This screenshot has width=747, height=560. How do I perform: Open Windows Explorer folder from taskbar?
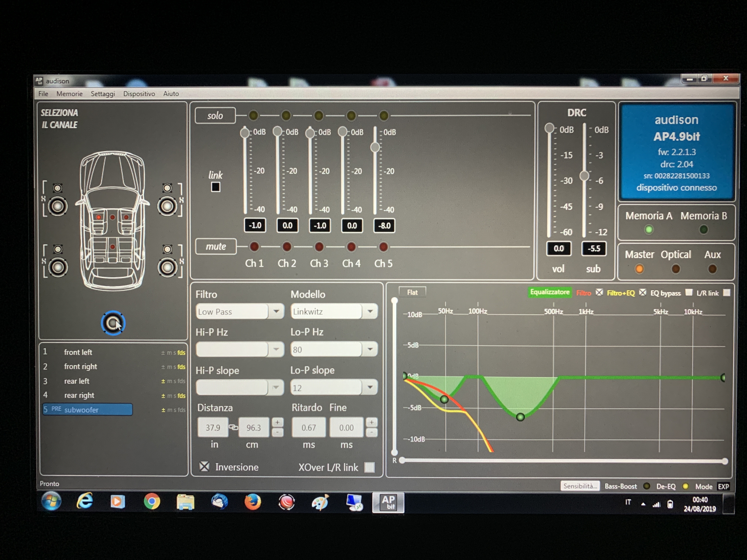pos(185,502)
